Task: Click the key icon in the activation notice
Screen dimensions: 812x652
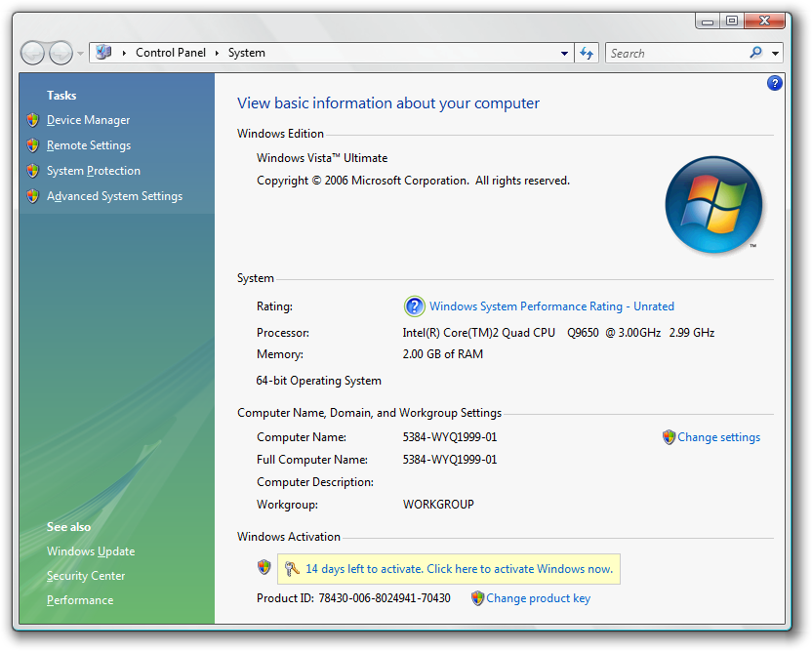Action: [291, 568]
